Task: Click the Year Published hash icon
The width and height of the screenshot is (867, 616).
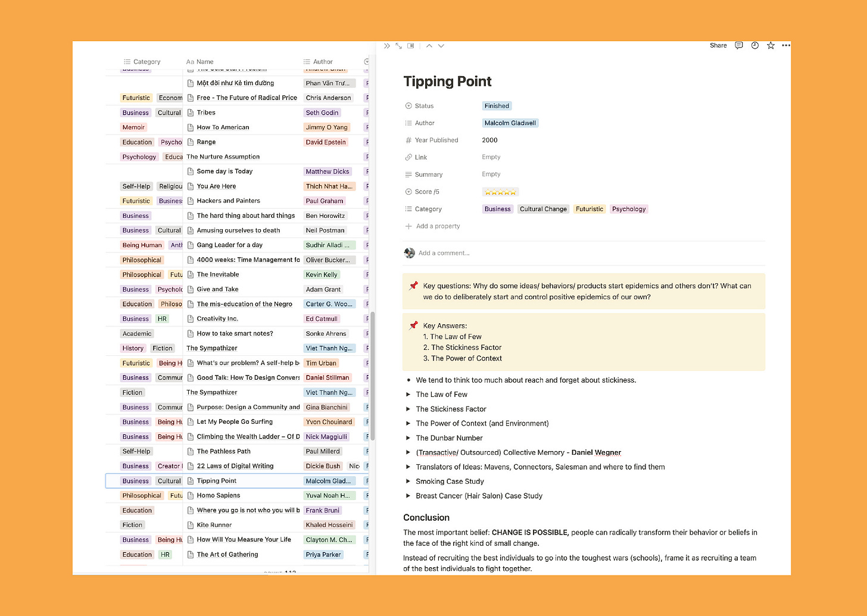Action: pos(408,140)
